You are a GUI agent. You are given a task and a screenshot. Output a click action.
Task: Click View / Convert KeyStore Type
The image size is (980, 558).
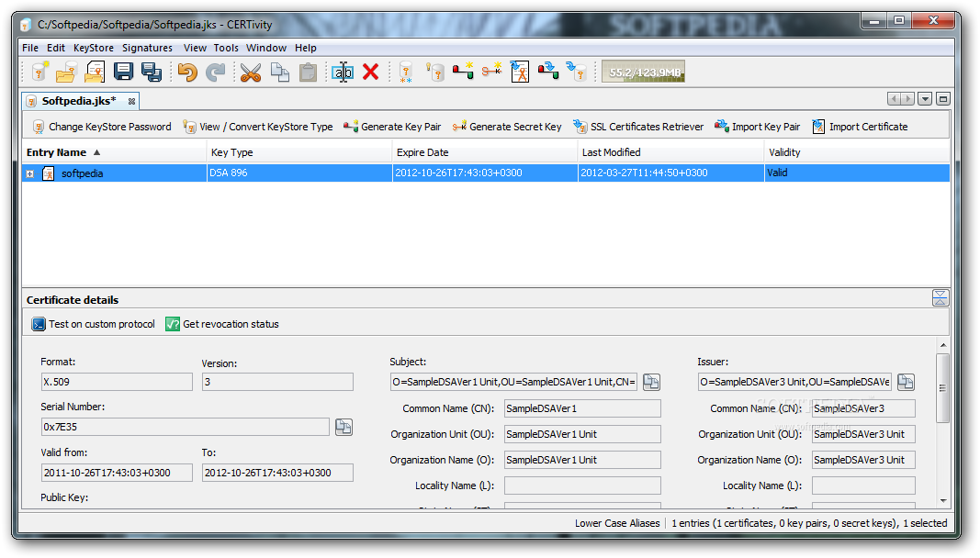pos(258,127)
